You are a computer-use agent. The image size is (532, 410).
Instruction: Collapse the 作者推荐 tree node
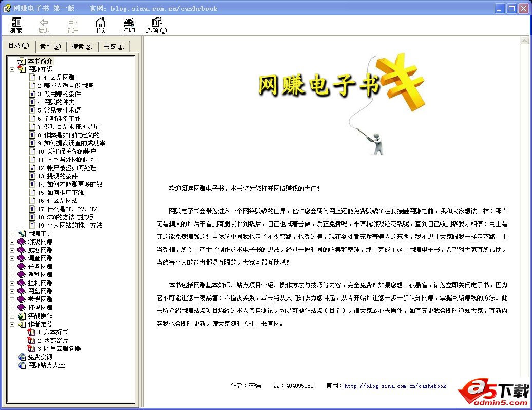12,324
